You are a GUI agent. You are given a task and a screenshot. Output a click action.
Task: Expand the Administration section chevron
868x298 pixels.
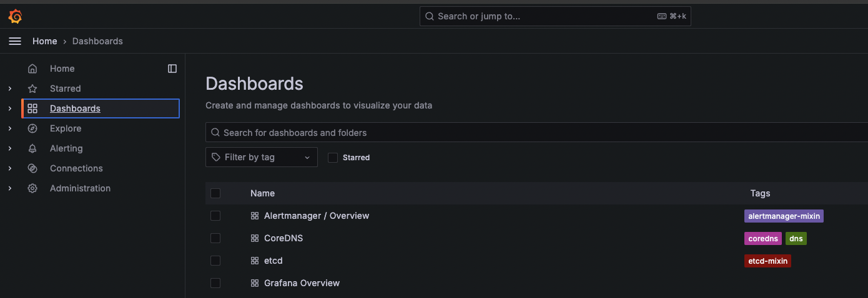(10, 188)
